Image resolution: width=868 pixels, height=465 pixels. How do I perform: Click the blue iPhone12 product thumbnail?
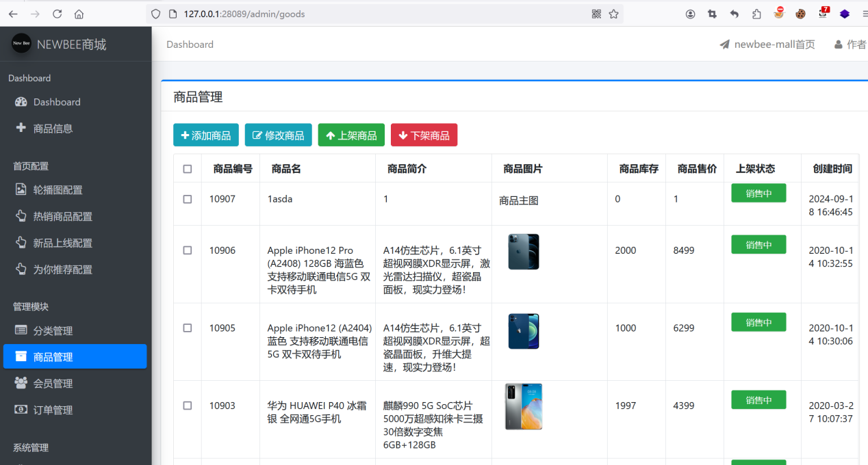(x=524, y=331)
